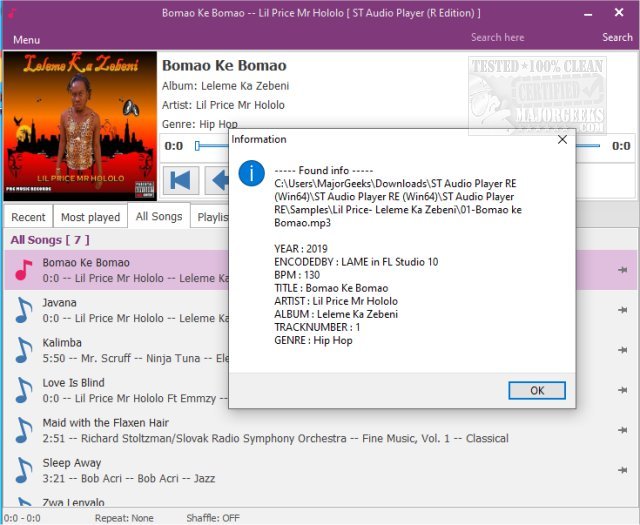The image size is (640, 525).
Task: Click the All Songs [ 7 ] heading
Action: (50, 240)
